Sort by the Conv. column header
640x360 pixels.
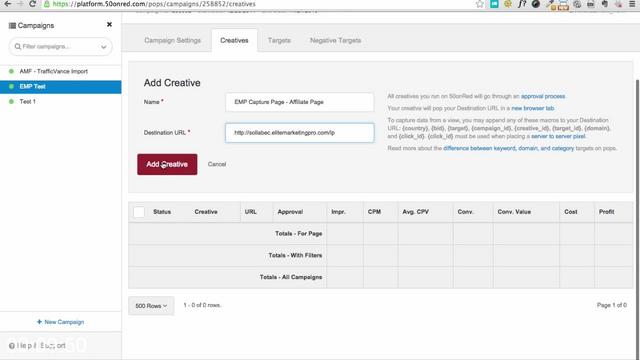pos(465,212)
